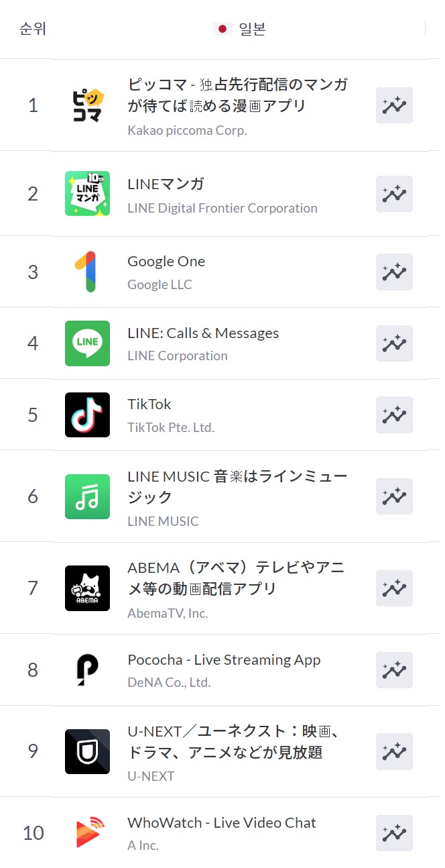Viewport: 445px width, 868px height.
Task: Open the U-NEXT app icon
Action: coord(87,751)
